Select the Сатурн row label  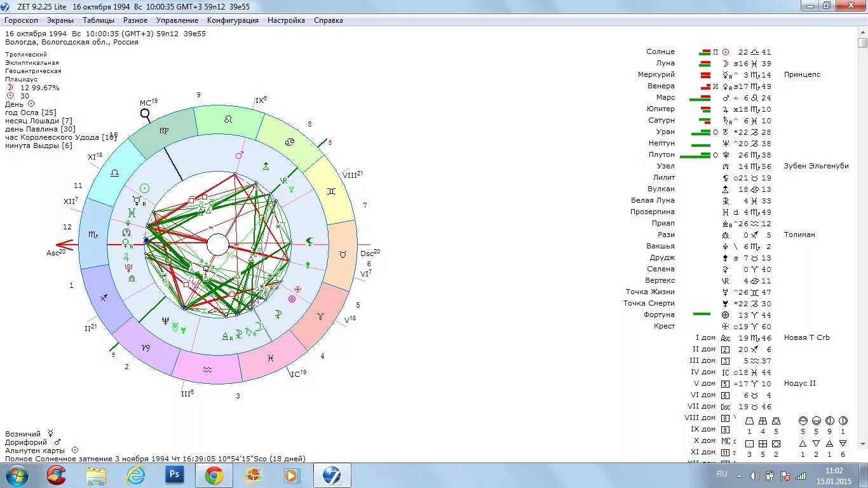click(661, 120)
